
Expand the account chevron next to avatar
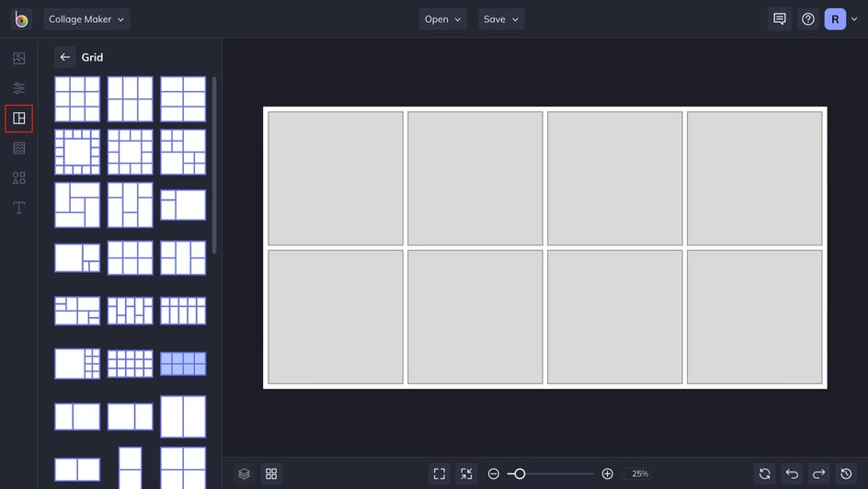[854, 19]
